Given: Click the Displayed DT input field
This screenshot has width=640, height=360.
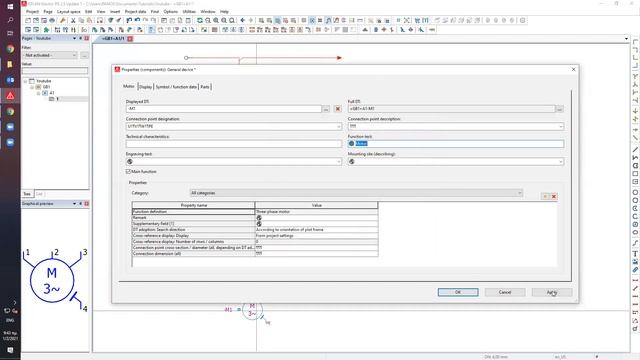Looking at the screenshot, I should click(x=224, y=109).
